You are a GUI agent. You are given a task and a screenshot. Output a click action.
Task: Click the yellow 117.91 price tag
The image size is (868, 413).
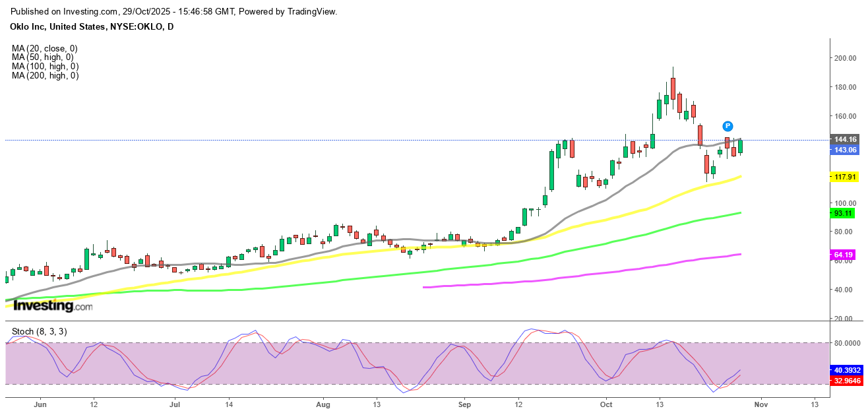844,177
